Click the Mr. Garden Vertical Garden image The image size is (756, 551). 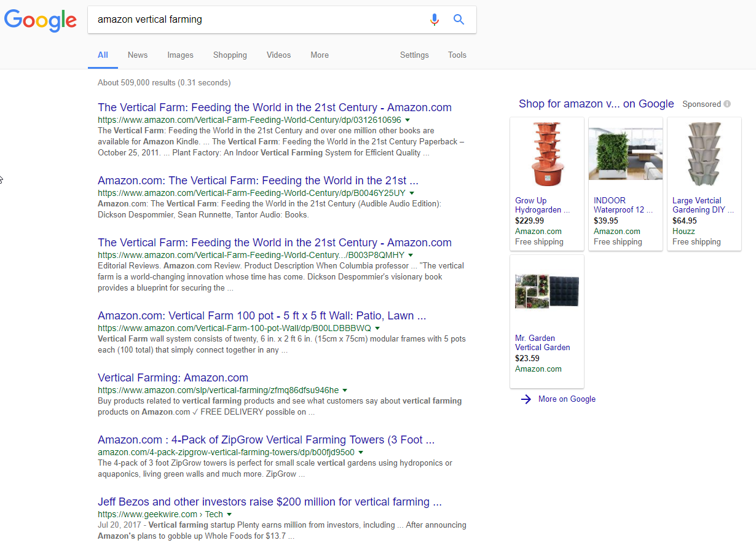547,292
